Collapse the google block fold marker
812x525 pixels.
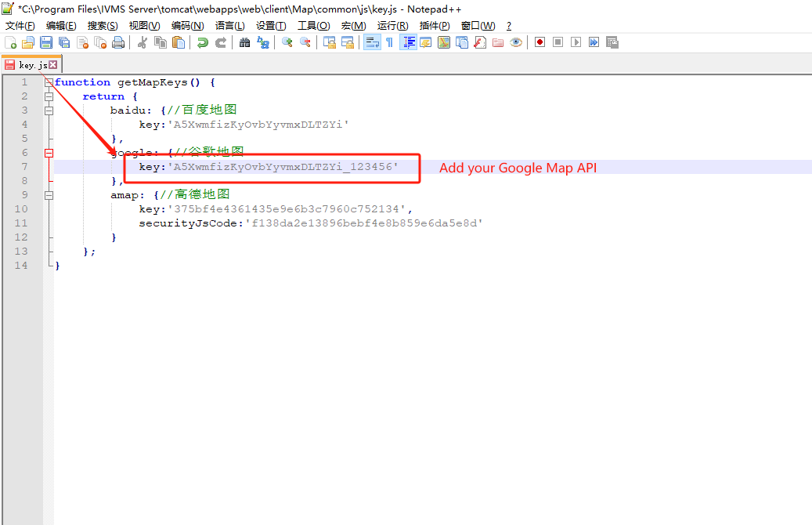pyautogui.click(x=49, y=153)
